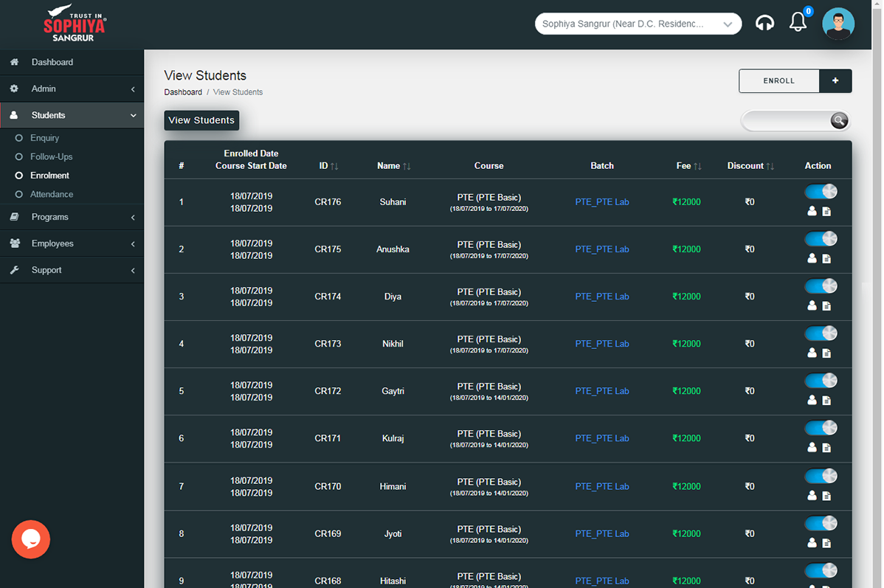The image size is (884, 588).
Task: Toggle Kulraj's active status switch
Action: (821, 429)
